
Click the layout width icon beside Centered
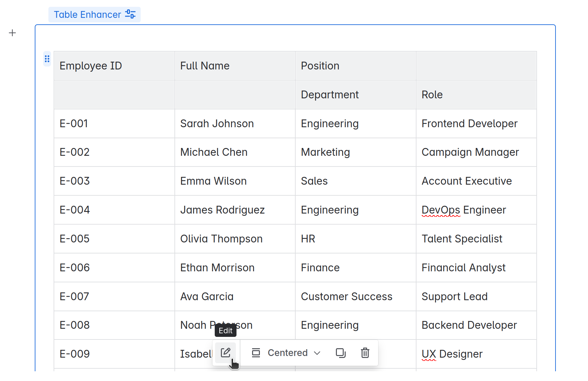click(x=256, y=353)
